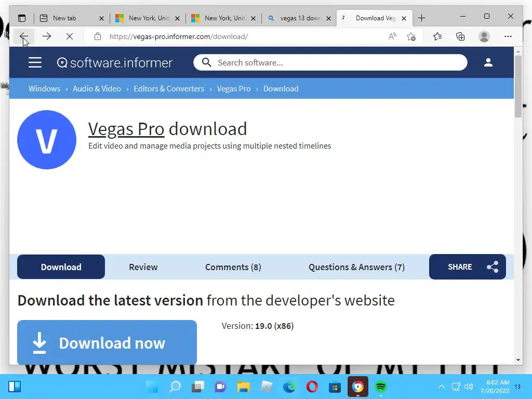Stop loading the page
This screenshot has height=399, width=532.
point(70,36)
